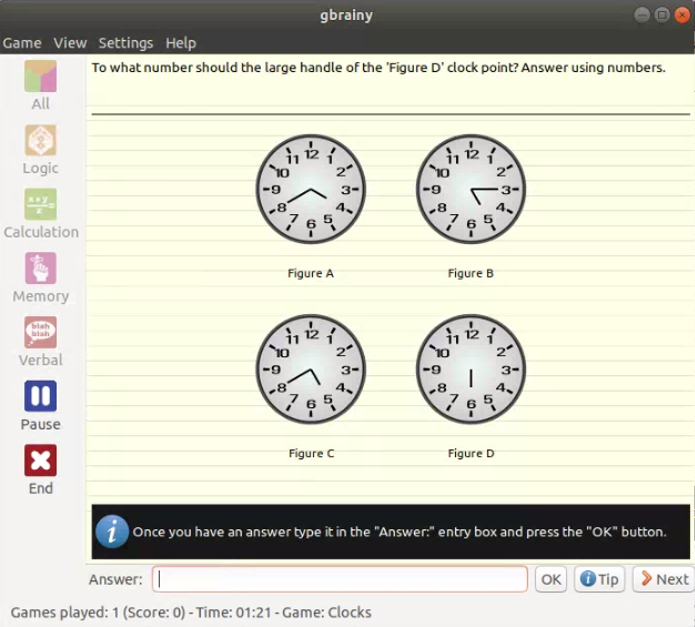Click the Tip button for a hint

(x=600, y=579)
